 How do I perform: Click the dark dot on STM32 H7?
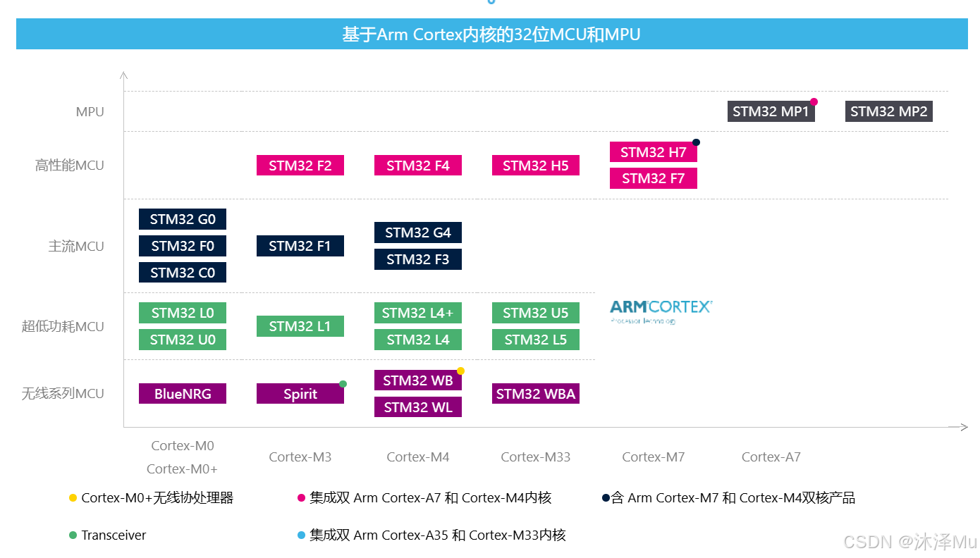click(x=696, y=142)
